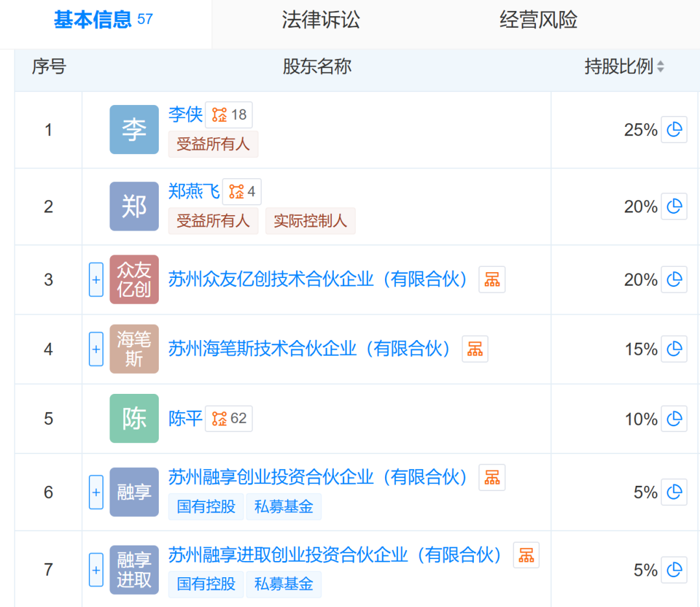Expand row 7 苏州融享进取 shareholders
Viewport: 700px width, 607px height.
[96, 570]
